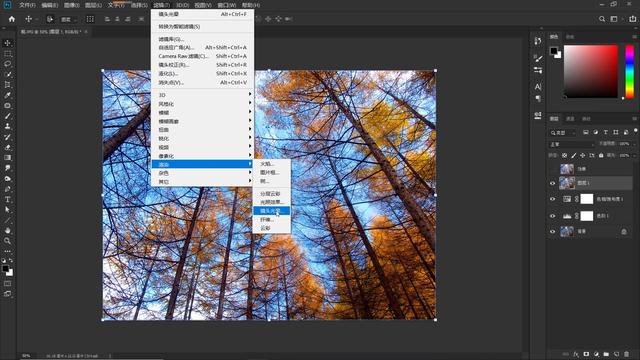Toggle visibility of the hue/saturation adjustment layer
640x360 pixels.
[553, 199]
